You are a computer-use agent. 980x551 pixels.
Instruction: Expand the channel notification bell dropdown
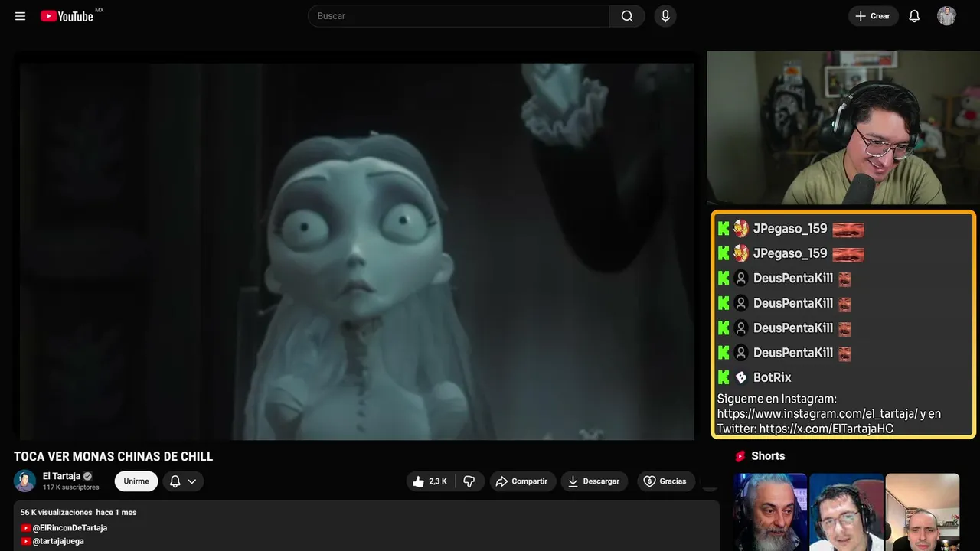[x=183, y=481]
